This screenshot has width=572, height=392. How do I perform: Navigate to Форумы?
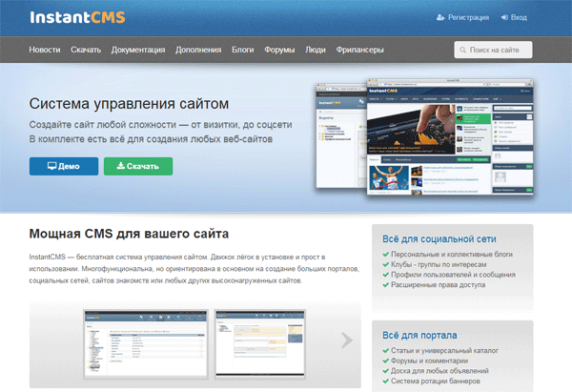[279, 50]
